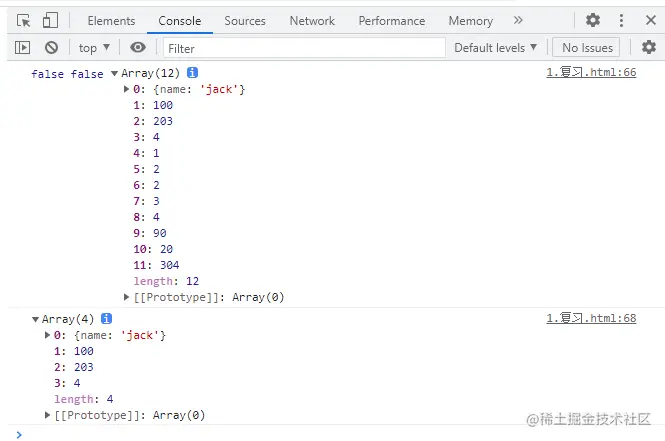Select the '9: 90' array entry
This screenshot has height=441, width=665.
pyautogui.click(x=150, y=233)
